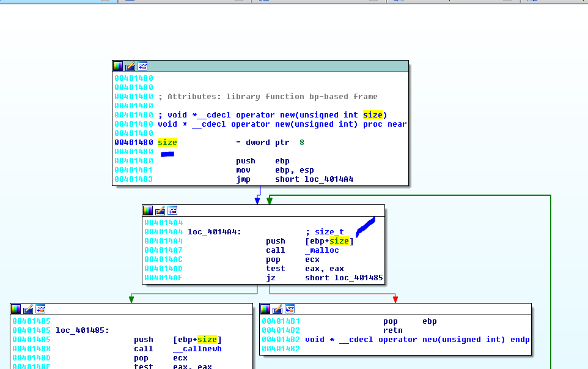Click the group nodes icon on the loc_401485 block

[x=40, y=308]
